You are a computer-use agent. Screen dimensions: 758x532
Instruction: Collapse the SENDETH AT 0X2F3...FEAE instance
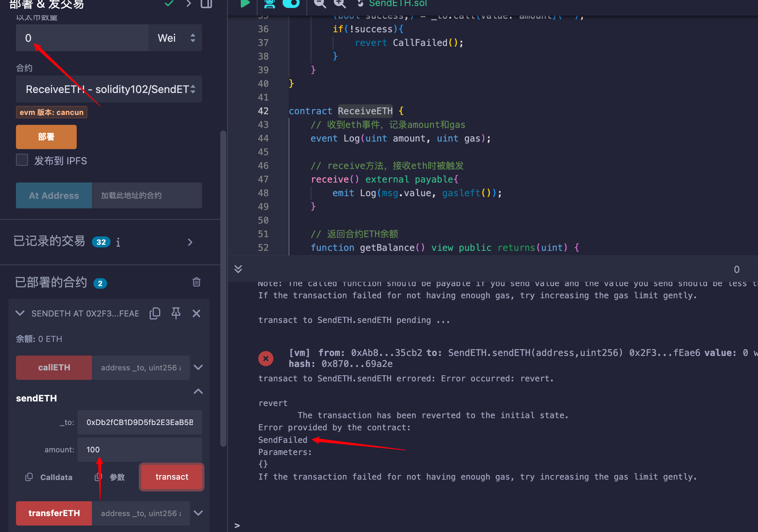point(20,313)
